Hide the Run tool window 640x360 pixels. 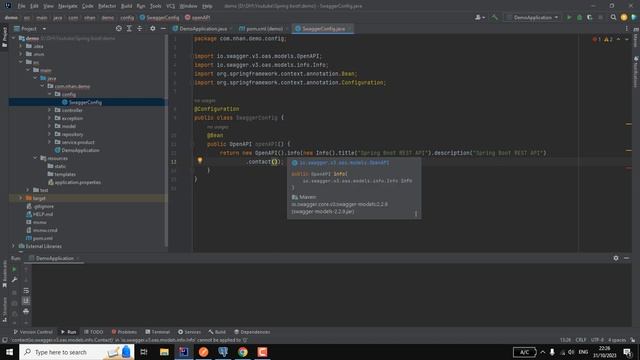(627, 258)
